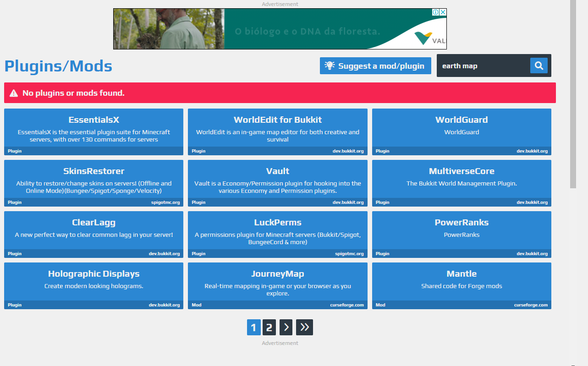This screenshot has height=366, width=588.
Task: Select page 2 in the pagination
Action: (269, 327)
